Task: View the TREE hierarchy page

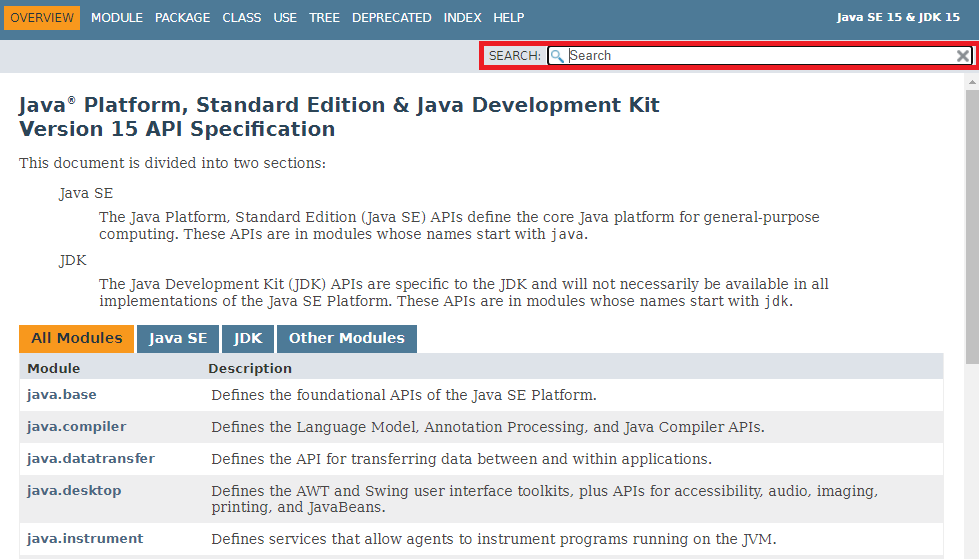Action: pyautogui.click(x=324, y=17)
